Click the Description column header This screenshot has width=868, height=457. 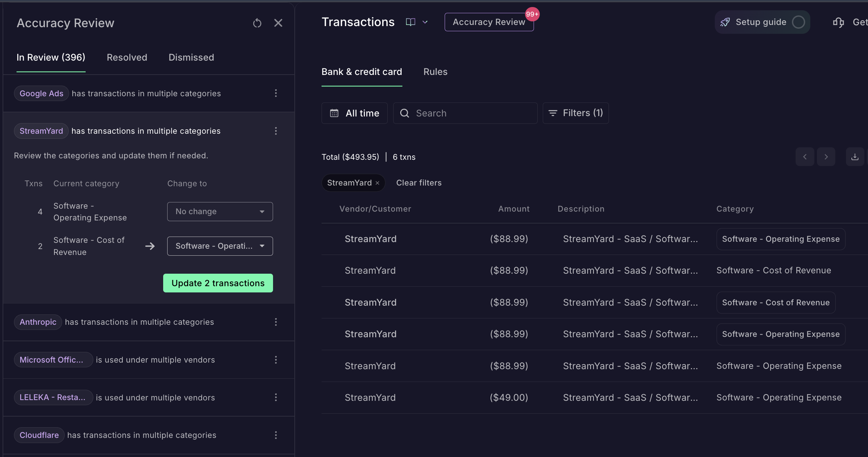pyautogui.click(x=581, y=209)
